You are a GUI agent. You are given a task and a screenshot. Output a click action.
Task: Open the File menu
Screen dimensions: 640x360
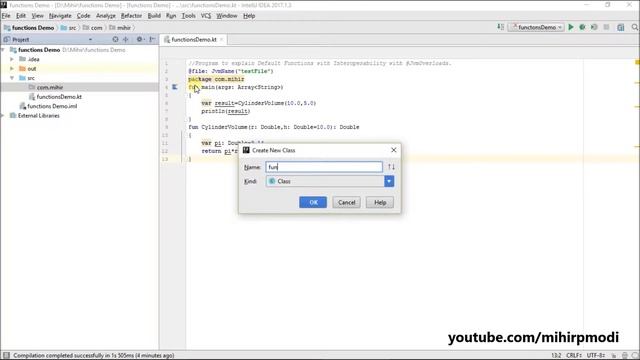pyautogui.click(x=6, y=16)
